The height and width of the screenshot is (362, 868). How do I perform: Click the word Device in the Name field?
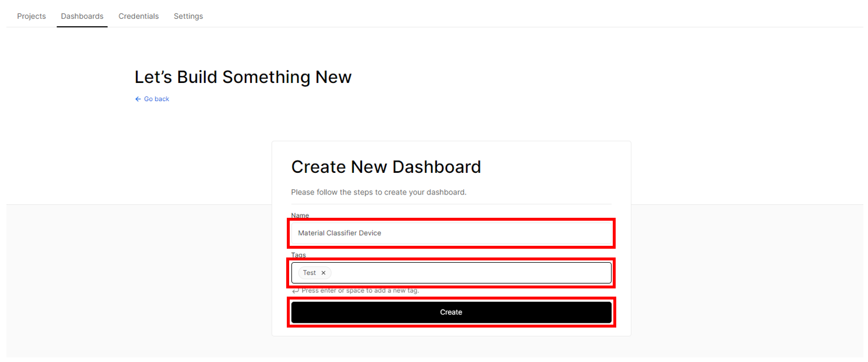click(x=370, y=233)
